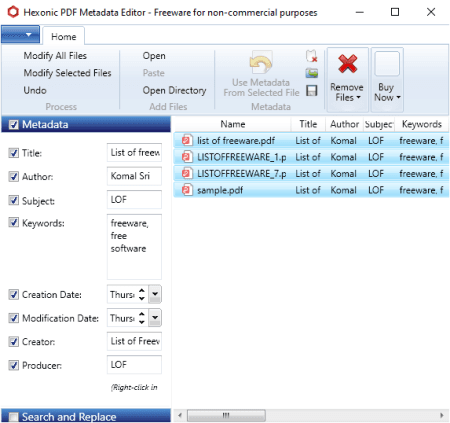Viewport: 450px width, 423px height.
Task: Toggle the Producer checkbox
Action: [13, 365]
